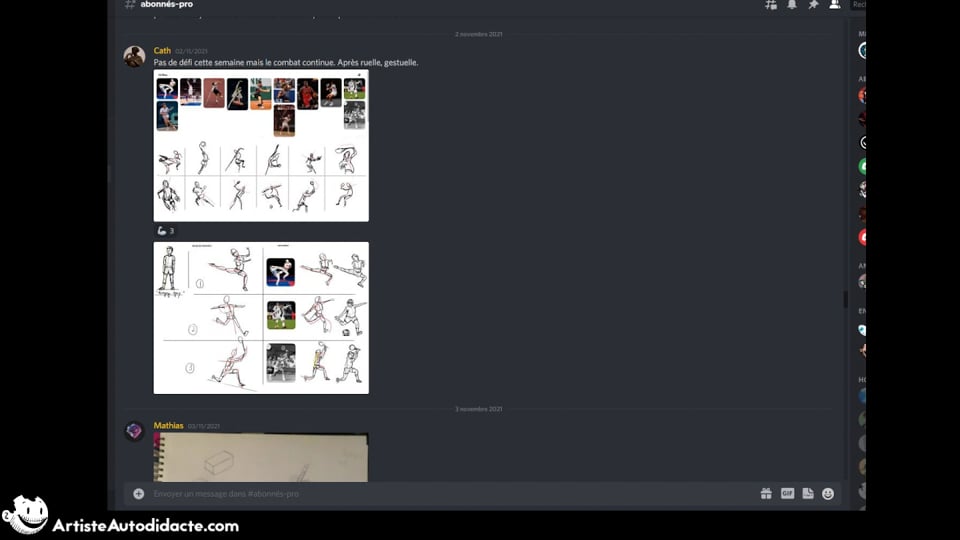
Task: Click the chat scrollbar thumb
Action: [x=846, y=299]
